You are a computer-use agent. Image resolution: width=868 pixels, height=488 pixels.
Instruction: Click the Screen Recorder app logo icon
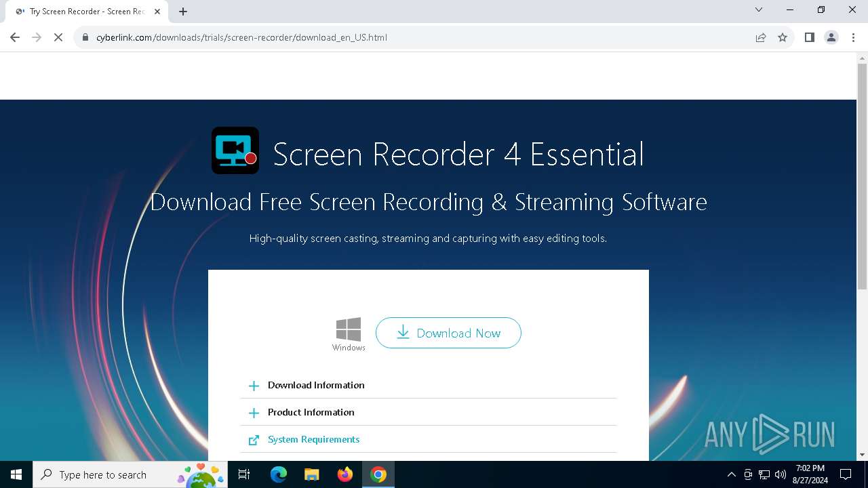click(x=235, y=150)
